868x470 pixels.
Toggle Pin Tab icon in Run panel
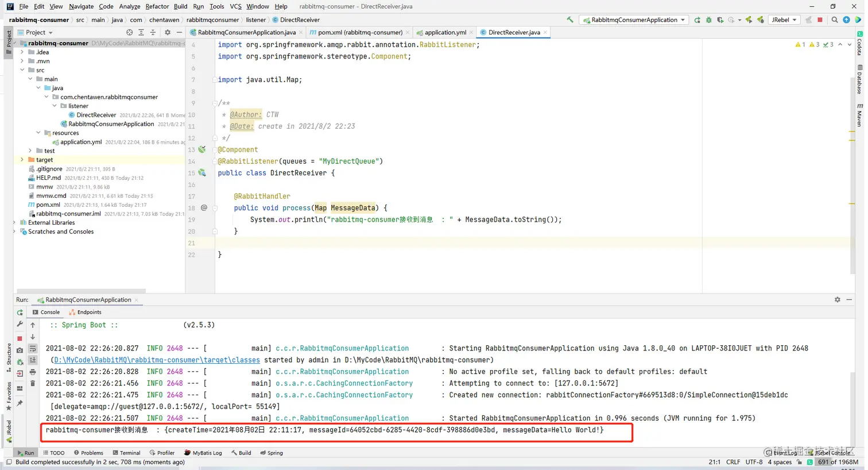coord(20,403)
